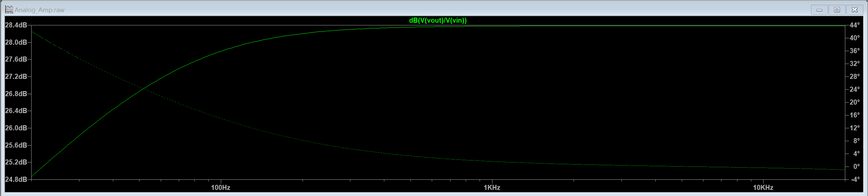Click the 10KHz frequency axis label

[x=763, y=188]
